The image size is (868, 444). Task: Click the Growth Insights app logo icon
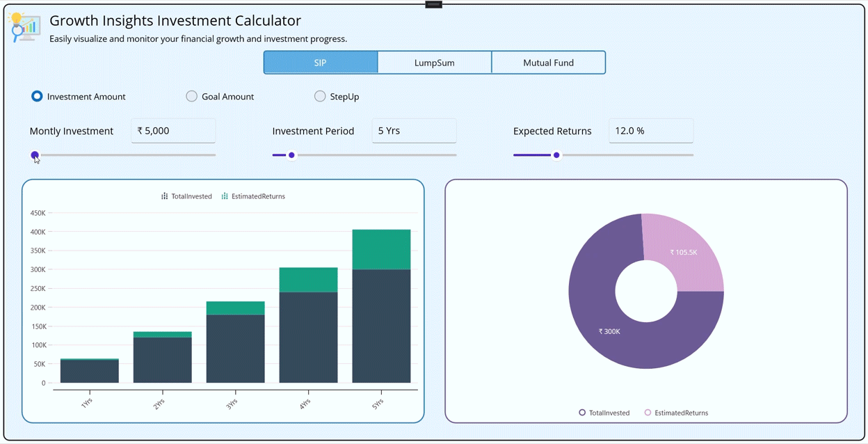pos(25,28)
